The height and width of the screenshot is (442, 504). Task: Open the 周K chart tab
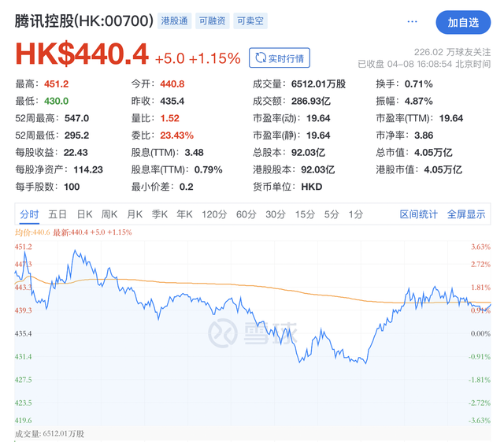point(109,214)
